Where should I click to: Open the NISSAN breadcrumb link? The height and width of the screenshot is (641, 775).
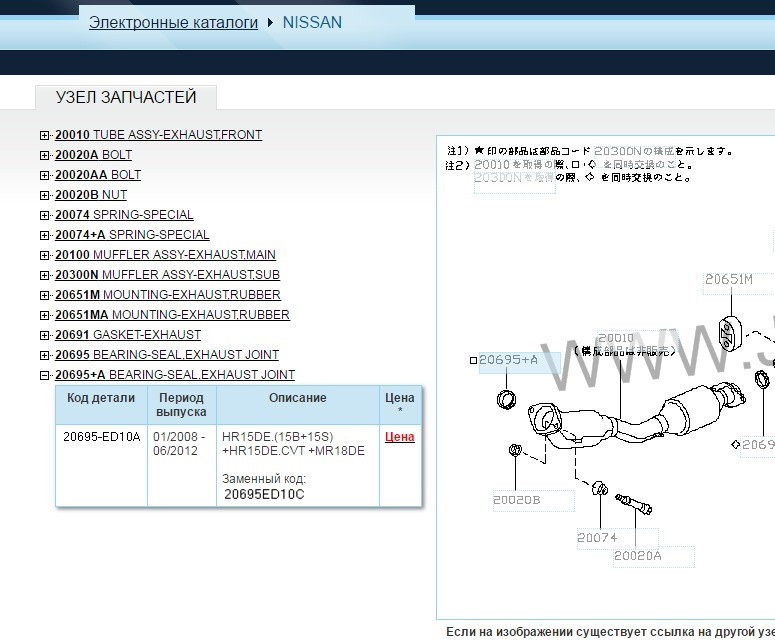click(312, 22)
